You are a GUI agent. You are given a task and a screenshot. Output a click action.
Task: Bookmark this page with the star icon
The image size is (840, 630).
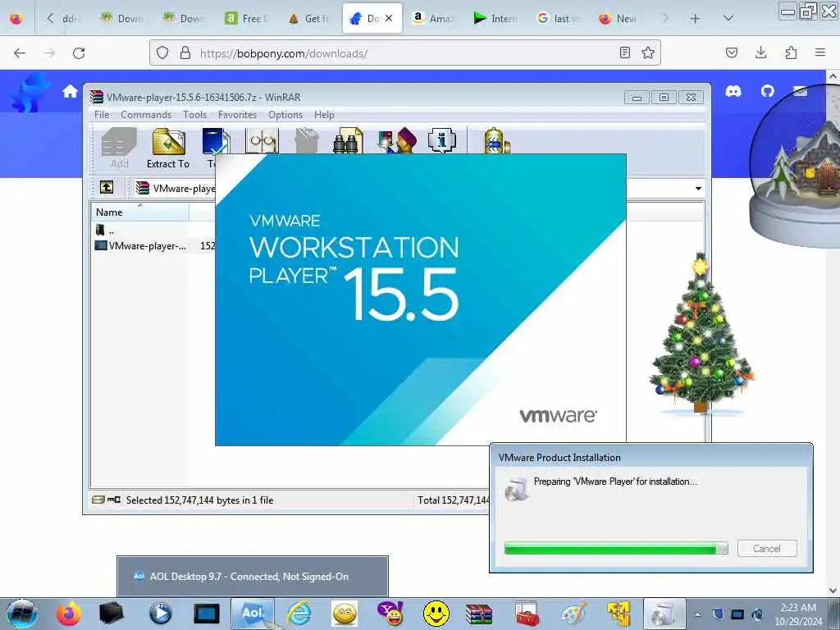(x=648, y=52)
